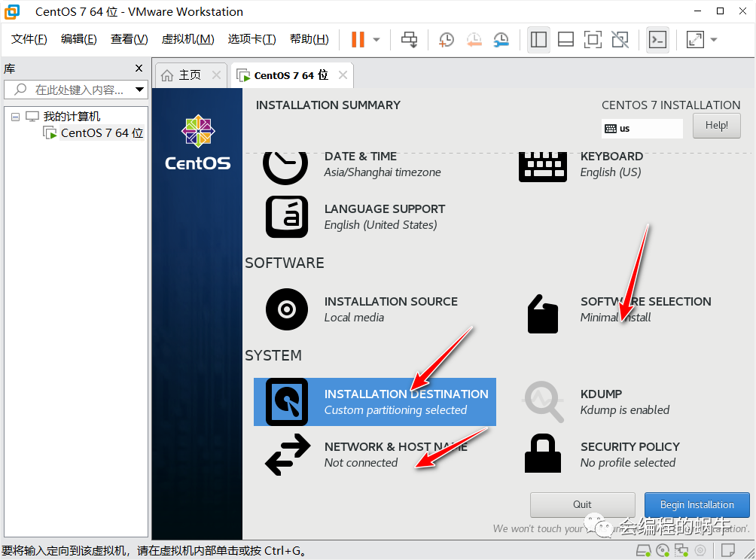Open the console view icon

point(657,40)
